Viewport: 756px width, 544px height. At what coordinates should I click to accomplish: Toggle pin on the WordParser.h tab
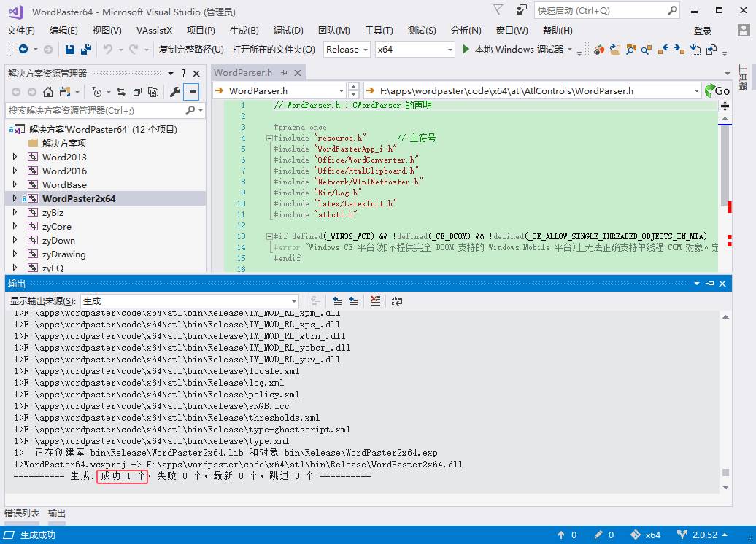click(x=285, y=73)
